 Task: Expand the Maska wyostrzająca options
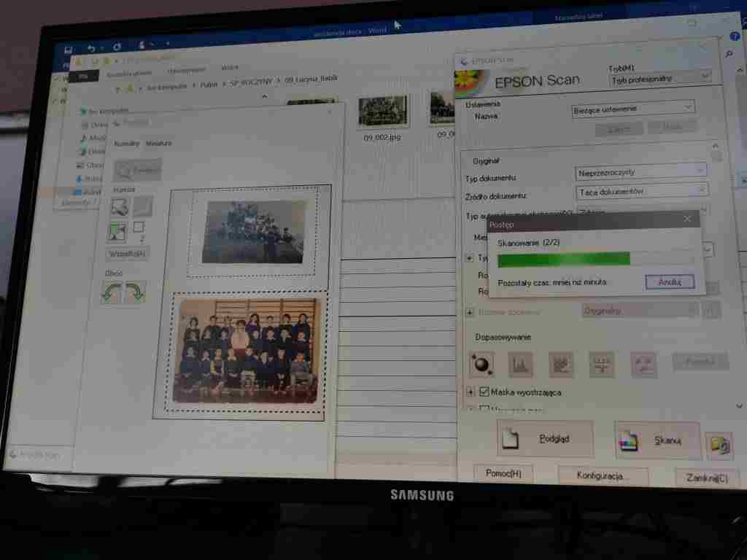click(x=471, y=392)
